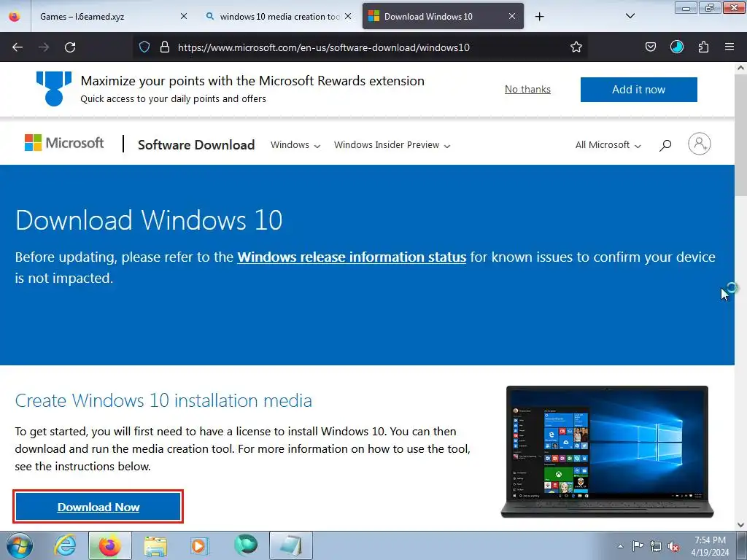This screenshot has width=747, height=560.
Task: Click the scrollbar up arrow
Action: point(740,68)
